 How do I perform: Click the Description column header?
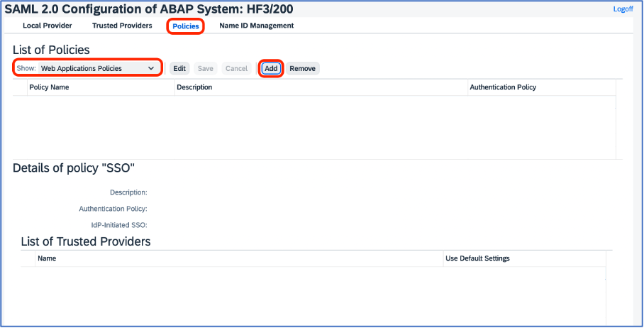click(x=321, y=87)
